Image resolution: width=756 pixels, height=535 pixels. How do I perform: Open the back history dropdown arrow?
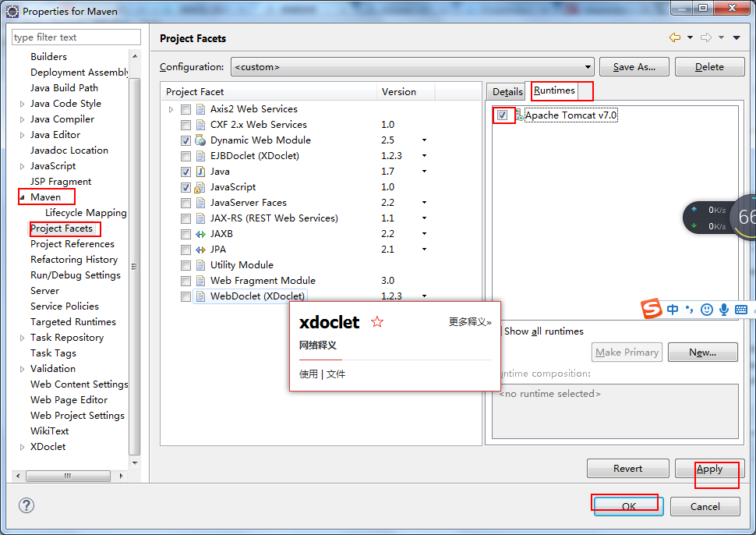pyautogui.click(x=690, y=37)
